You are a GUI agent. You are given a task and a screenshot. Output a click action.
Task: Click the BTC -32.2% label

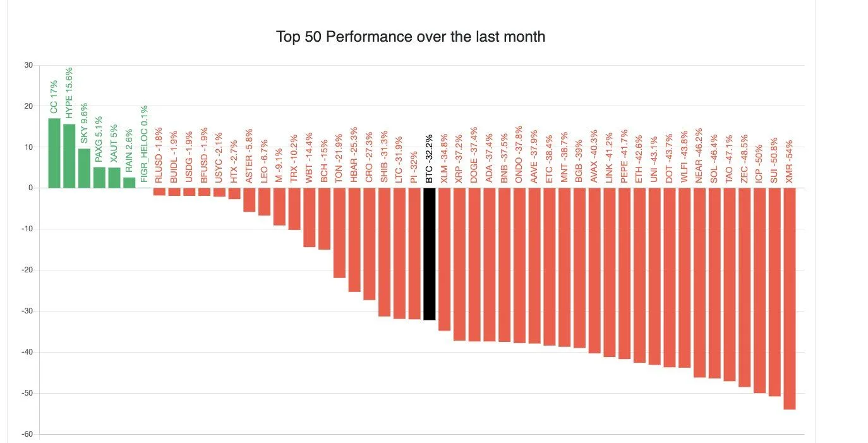tap(430, 159)
